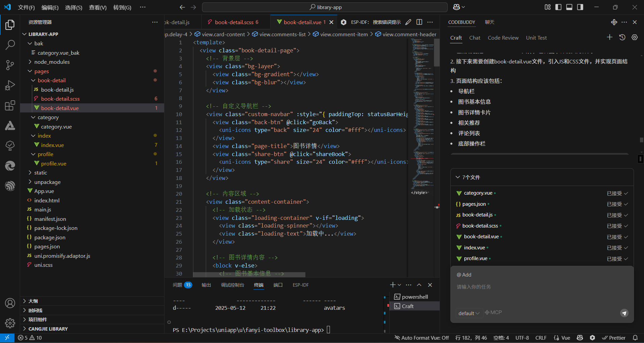The width and height of the screenshot is (644, 343).
Task: Expand the 大纲 outline section
Action: (x=92, y=301)
